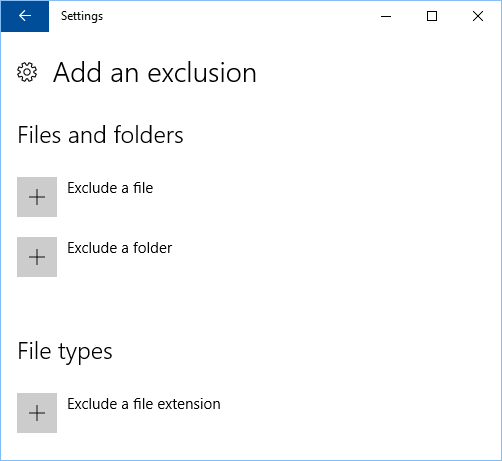Go back with the arrow button
The width and height of the screenshot is (502, 461).
tap(25, 16)
